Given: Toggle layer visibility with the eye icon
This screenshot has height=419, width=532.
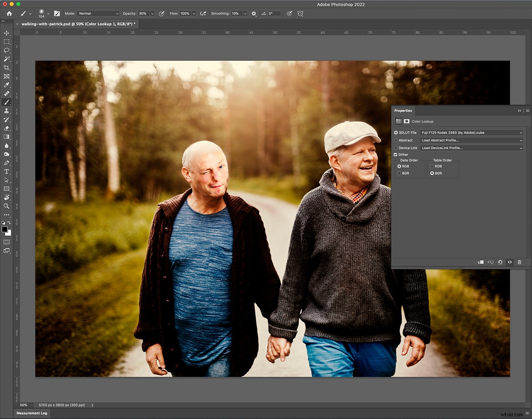Looking at the screenshot, I should [x=510, y=262].
